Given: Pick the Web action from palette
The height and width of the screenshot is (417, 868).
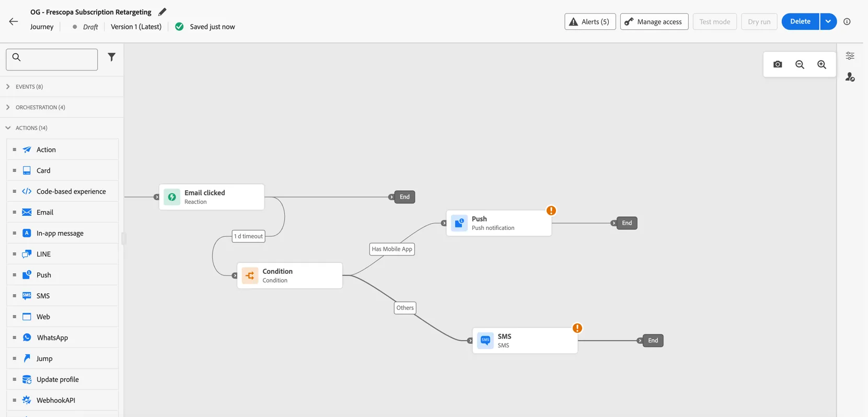Looking at the screenshot, I should pyautogui.click(x=63, y=317).
